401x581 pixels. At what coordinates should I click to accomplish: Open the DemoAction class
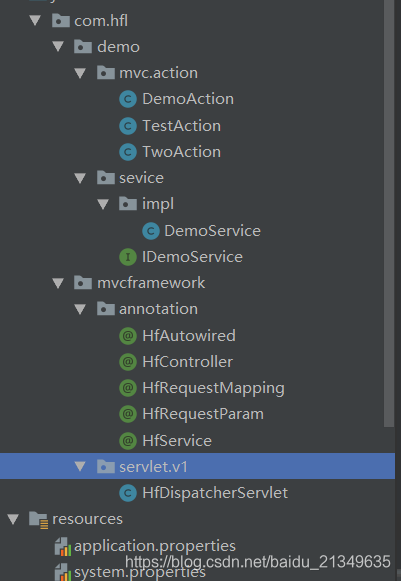coord(188,99)
